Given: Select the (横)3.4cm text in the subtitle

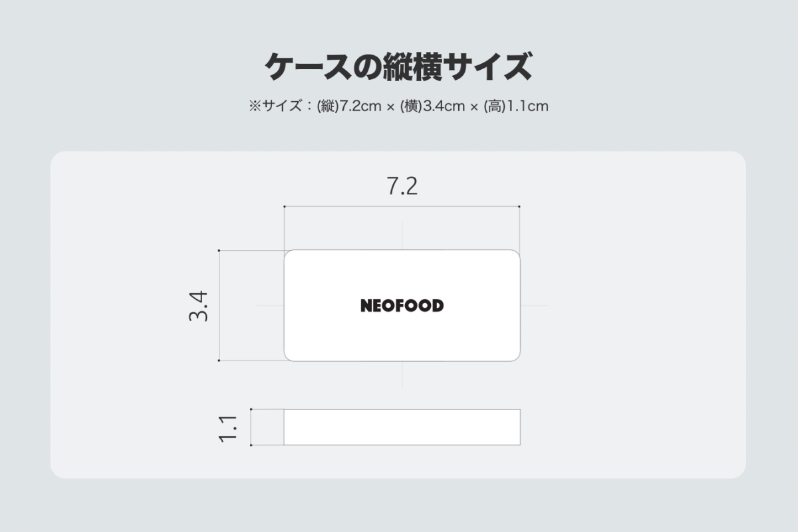Looking at the screenshot, I should click(x=433, y=106).
